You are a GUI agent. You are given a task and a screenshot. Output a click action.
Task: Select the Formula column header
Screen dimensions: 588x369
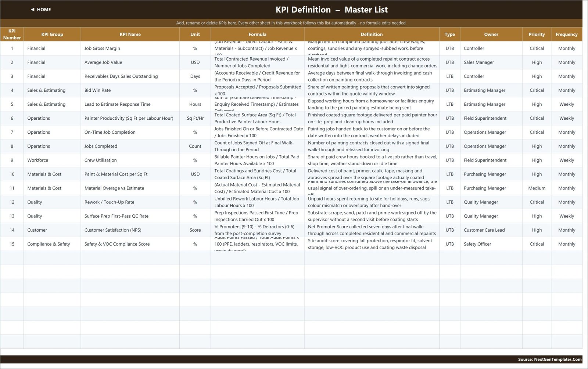pos(257,34)
